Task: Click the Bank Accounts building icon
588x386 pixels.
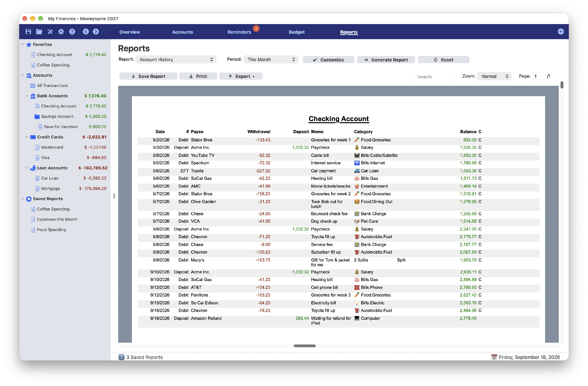Action: (x=33, y=96)
